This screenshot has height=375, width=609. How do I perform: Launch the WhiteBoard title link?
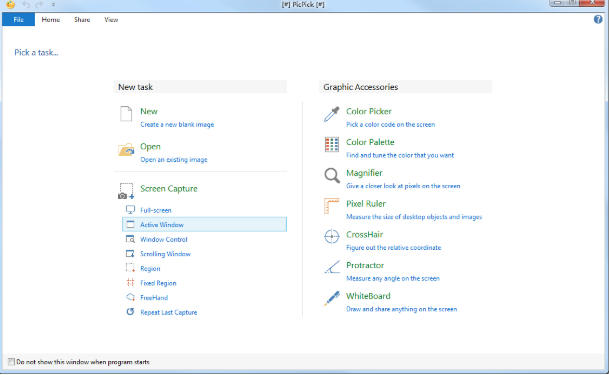368,296
